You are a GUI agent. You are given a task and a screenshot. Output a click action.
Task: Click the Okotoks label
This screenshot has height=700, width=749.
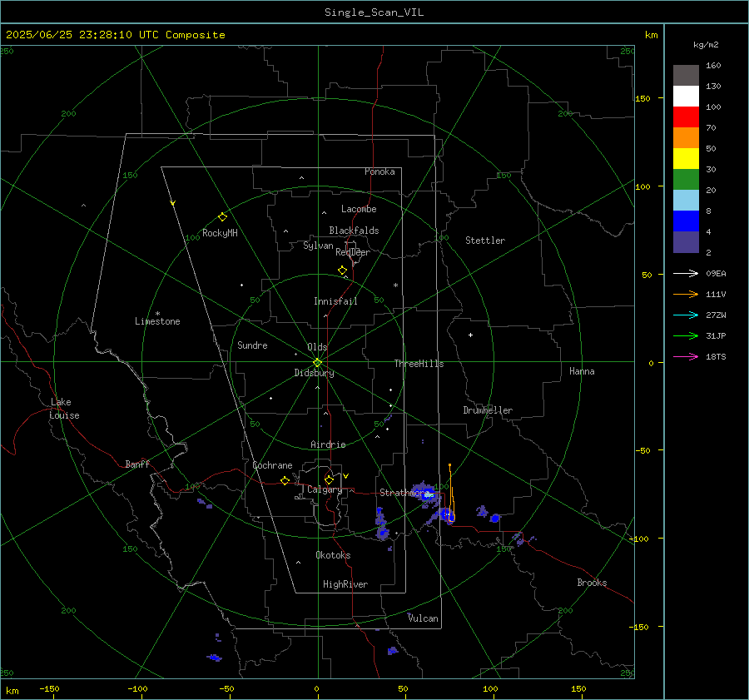333,555
